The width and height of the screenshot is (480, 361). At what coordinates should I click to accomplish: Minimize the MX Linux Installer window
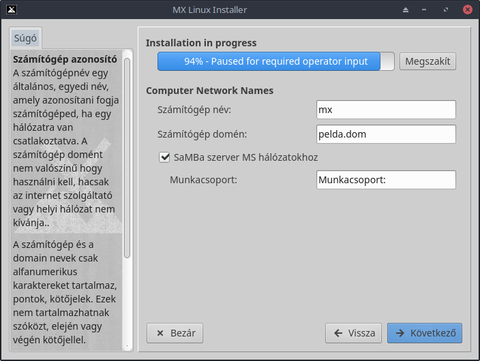[x=424, y=10]
